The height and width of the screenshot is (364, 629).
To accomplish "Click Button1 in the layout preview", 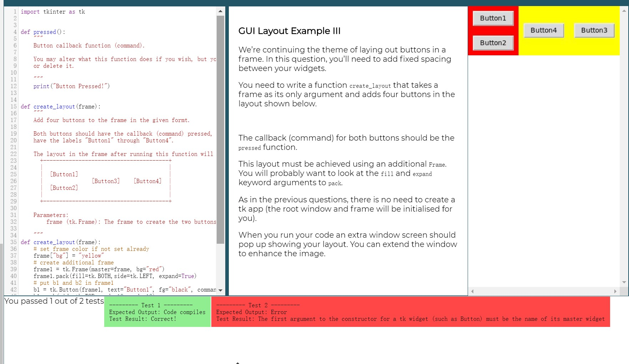I will click(493, 18).
